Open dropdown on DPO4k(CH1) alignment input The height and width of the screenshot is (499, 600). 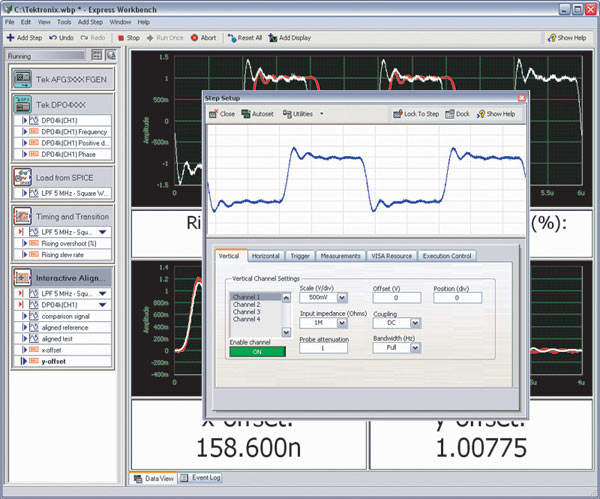pyautogui.click(x=103, y=305)
